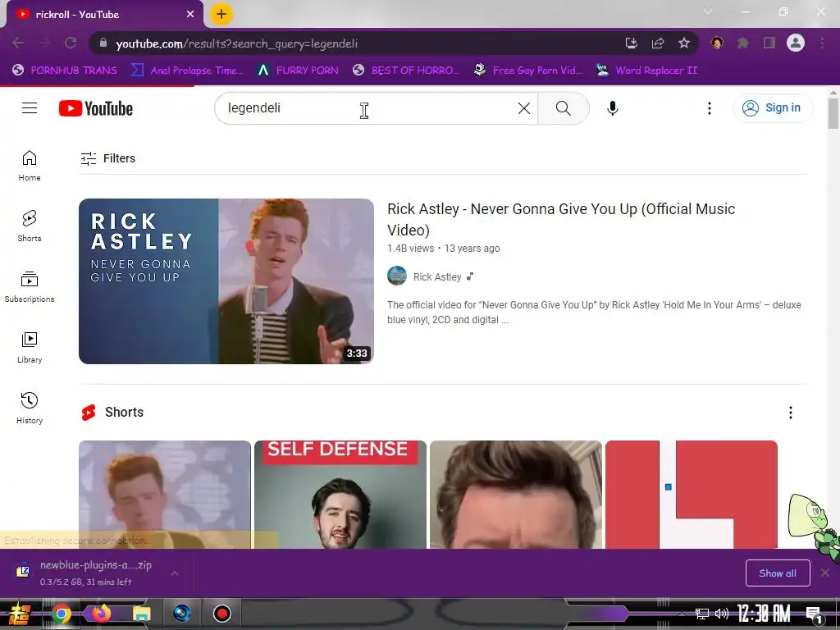840x630 pixels.
Task: Open the network icon in system tray
Action: click(702, 614)
